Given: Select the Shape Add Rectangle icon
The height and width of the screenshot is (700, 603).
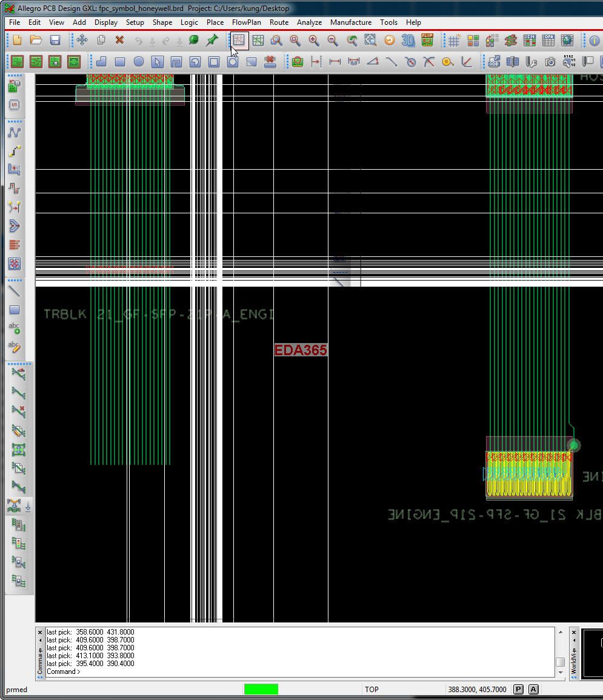Looking at the screenshot, I should coord(119,62).
